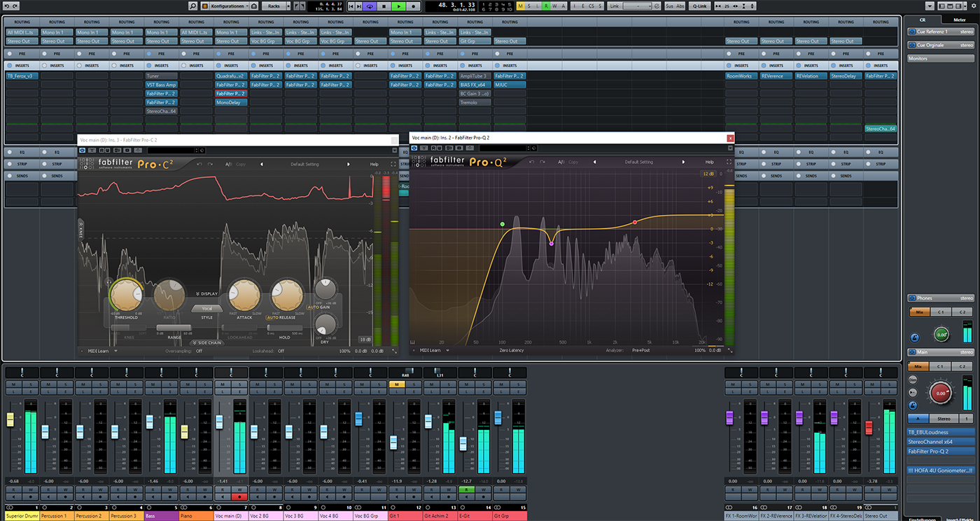
Task: Go to next preset in Pro-C 2
Action: 348,164
